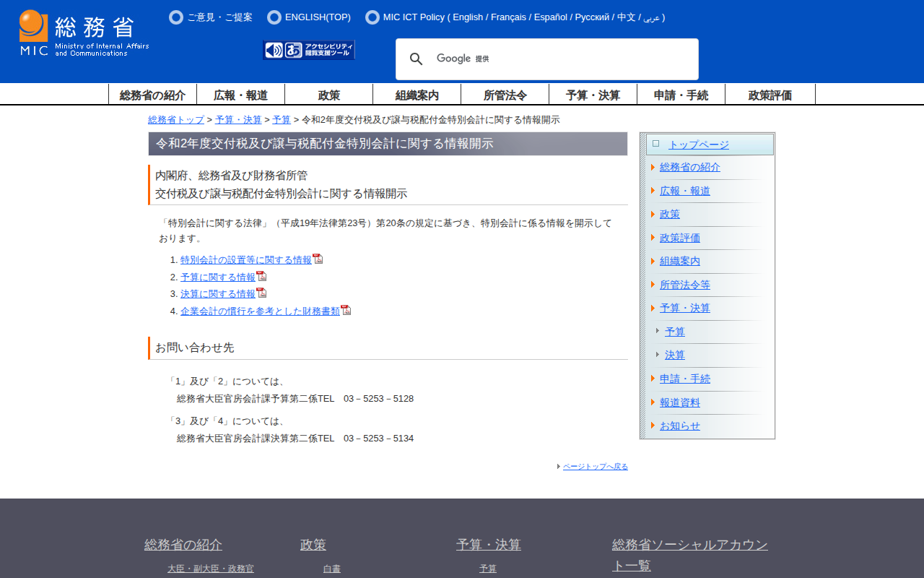The height and width of the screenshot is (578, 924).
Task: Click PDF icon beside 予算に関する情報
Action: (261, 276)
